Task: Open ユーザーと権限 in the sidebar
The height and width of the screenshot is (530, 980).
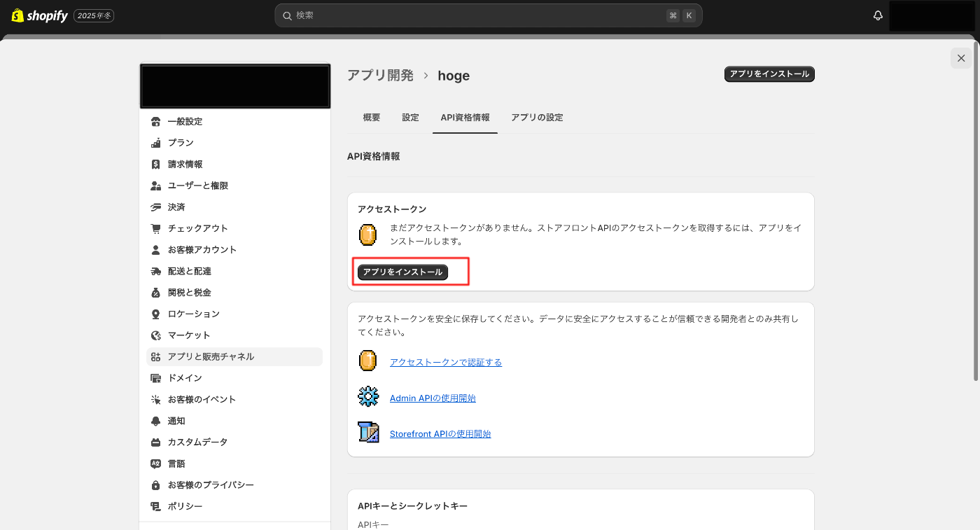Action: 234,186
